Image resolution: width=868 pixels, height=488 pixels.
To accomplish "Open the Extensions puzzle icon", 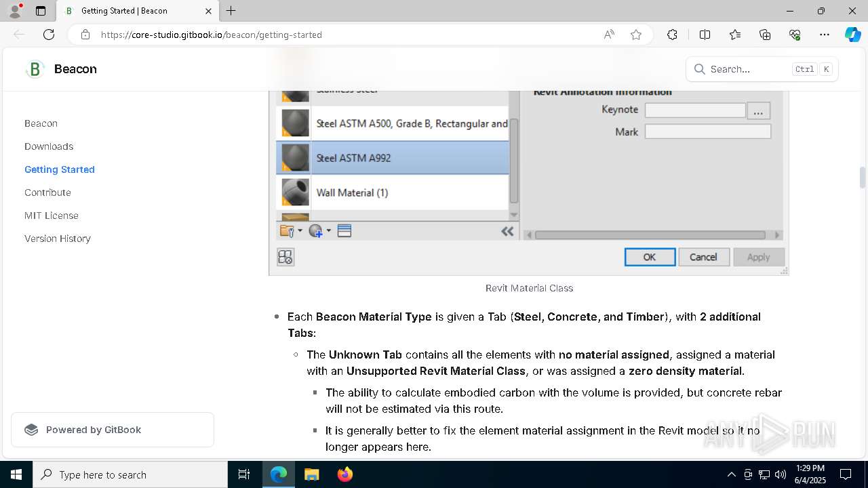I will [672, 35].
